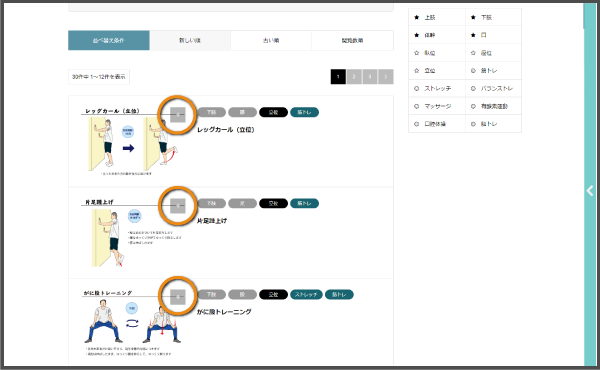The height and width of the screenshot is (370, 600).
Task: Open the レッグカール exercise illustration thumbnail
Action: (129, 142)
